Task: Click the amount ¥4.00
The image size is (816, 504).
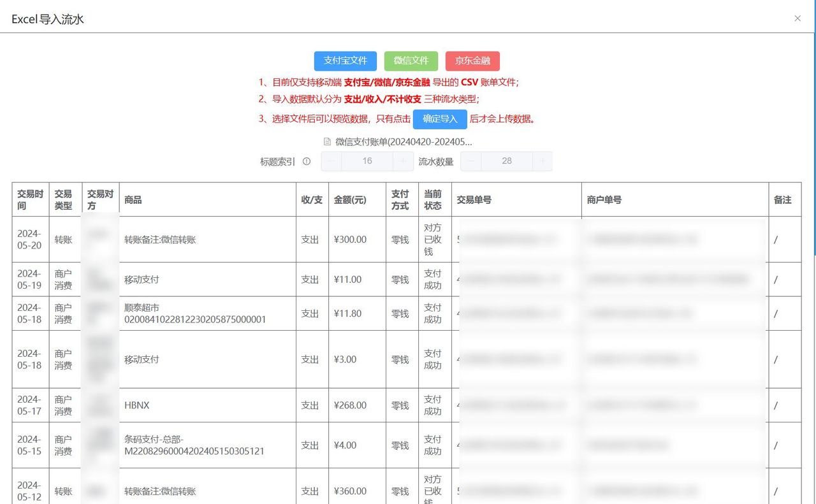Action: pos(346,445)
